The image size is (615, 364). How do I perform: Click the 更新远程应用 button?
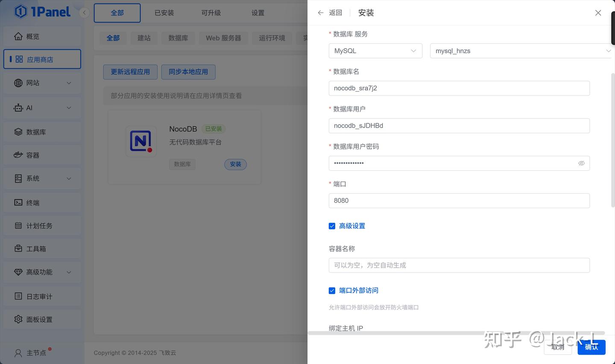tap(130, 72)
